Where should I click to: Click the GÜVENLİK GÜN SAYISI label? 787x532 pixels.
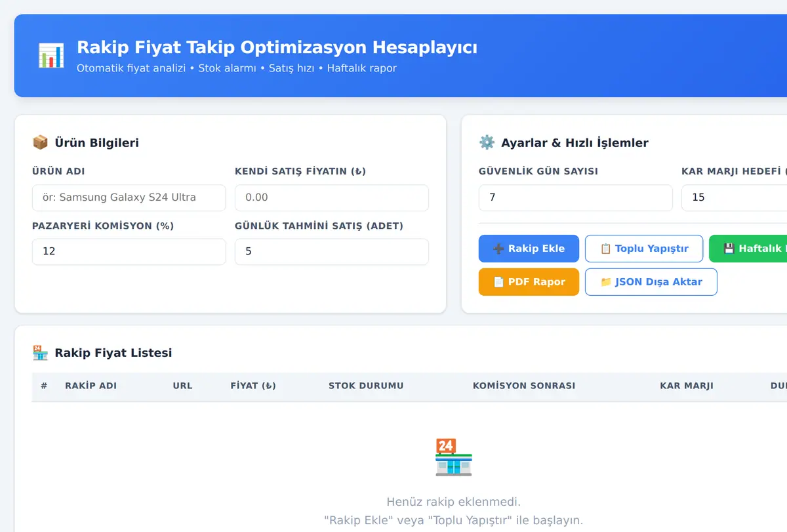538,171
